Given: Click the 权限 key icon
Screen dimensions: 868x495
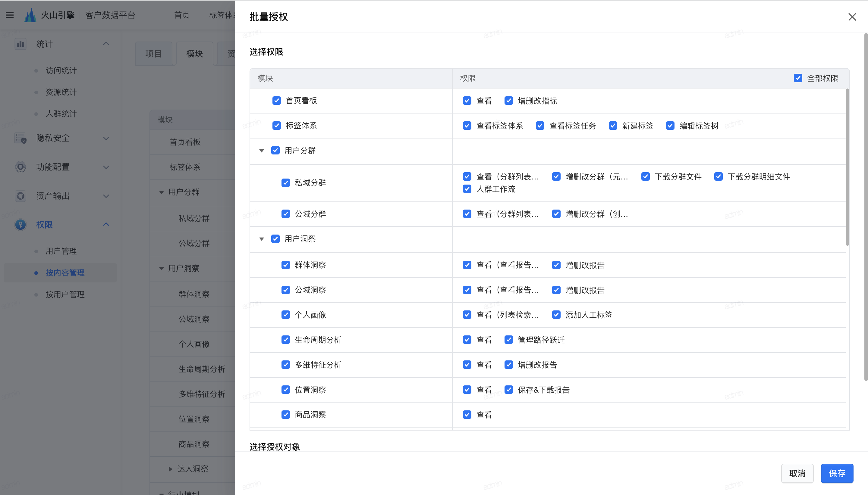Looking at the screenshot, I should 20,225.
